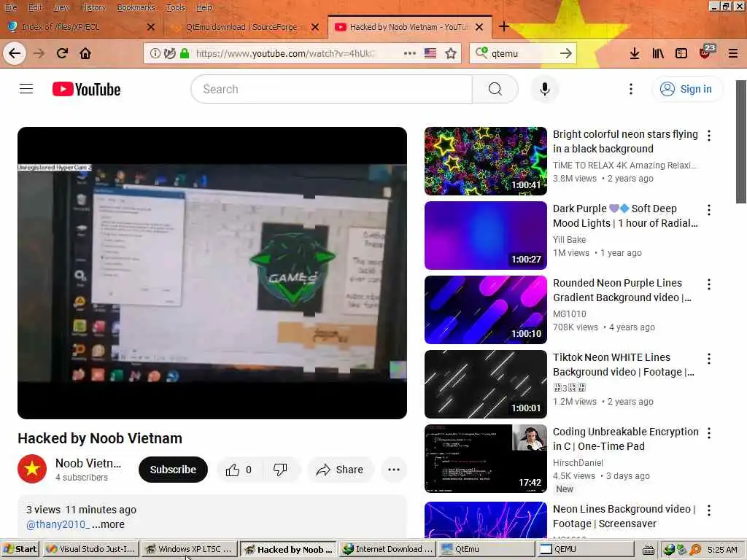747x560 pixels.
Task: Reload the current page
Action: pos(63,53)
